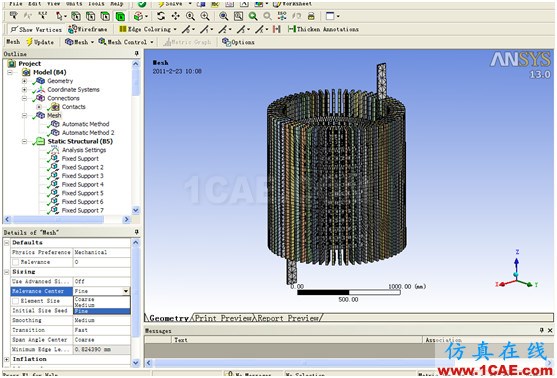Viewport: 557px width, 378px height.
Task: Click the Box Zoom icon
Action: tap(205, 16)
